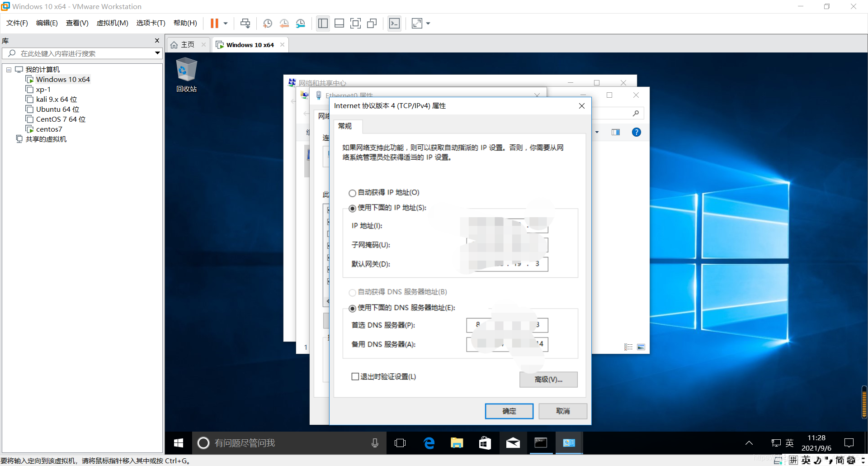Click the 备用 DNS 服务器(A) input field
868x466 pixels.
click(x=507, y=344)
